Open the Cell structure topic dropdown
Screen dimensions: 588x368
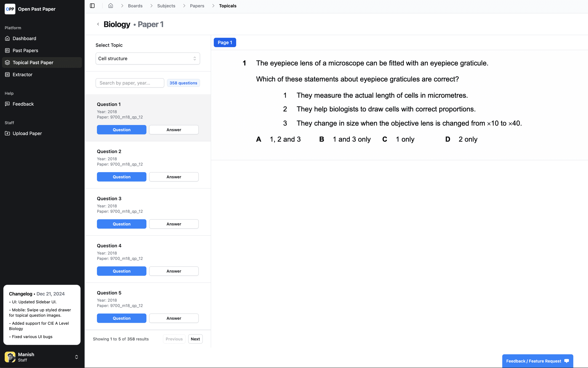[x=147, y=58]
